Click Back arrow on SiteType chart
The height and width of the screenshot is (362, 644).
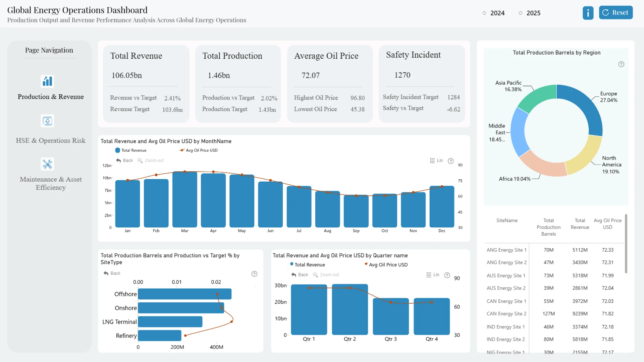click(x=112, y=274)
